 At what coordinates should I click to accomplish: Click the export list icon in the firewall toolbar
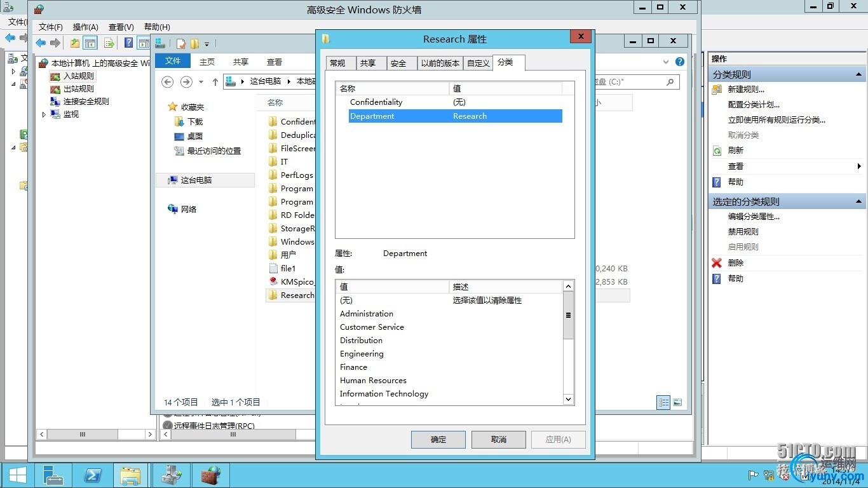109,43
